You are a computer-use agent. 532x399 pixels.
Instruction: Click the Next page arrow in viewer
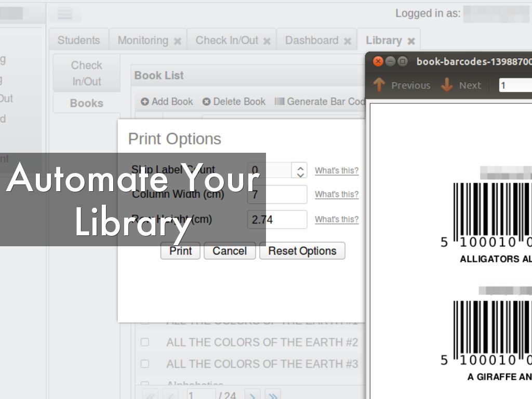(x=447, y=85)
